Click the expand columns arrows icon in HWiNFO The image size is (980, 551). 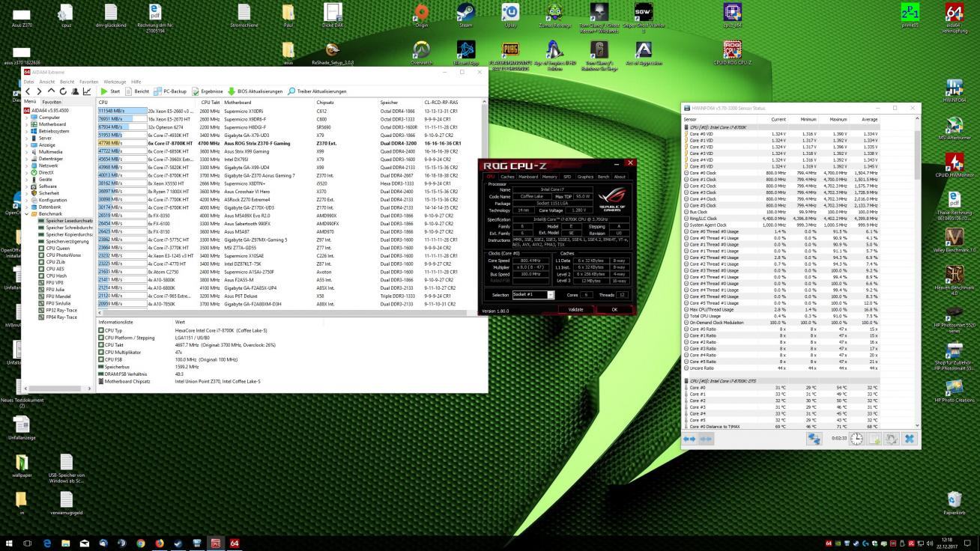click(x=689, y=439)
